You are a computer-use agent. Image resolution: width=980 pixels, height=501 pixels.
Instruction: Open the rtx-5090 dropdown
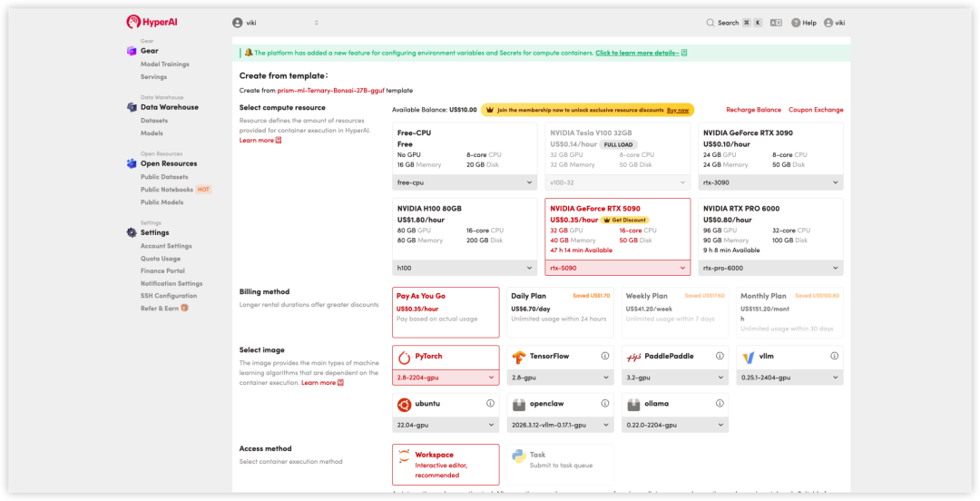point(618,268)
